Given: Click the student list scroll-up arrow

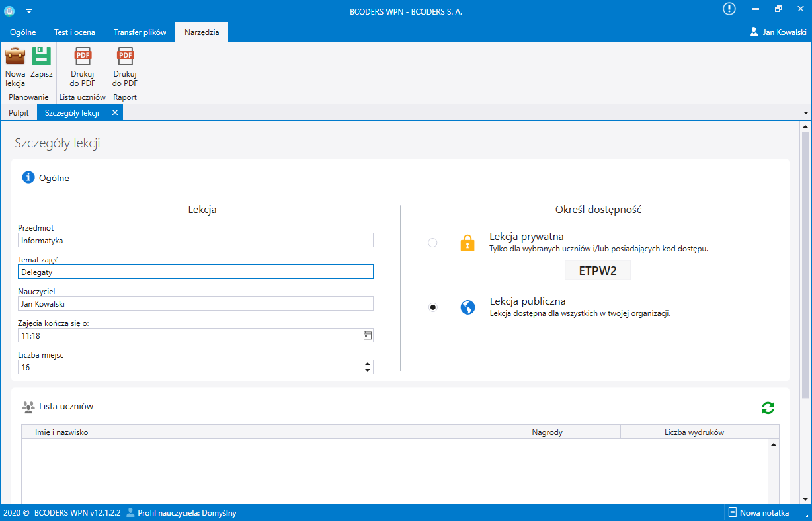Looking at the screenshot, I should [774, 444].
